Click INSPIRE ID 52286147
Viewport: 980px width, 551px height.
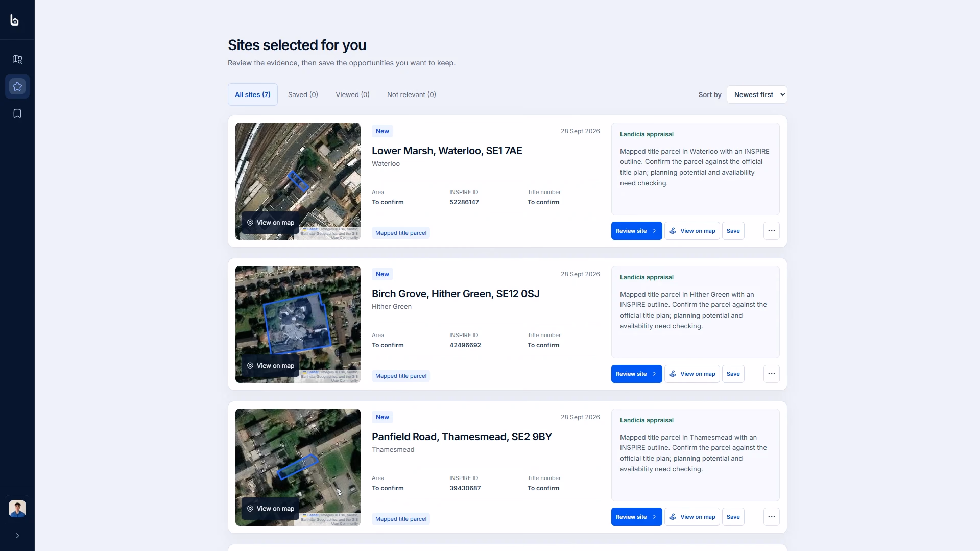[464, 202]
